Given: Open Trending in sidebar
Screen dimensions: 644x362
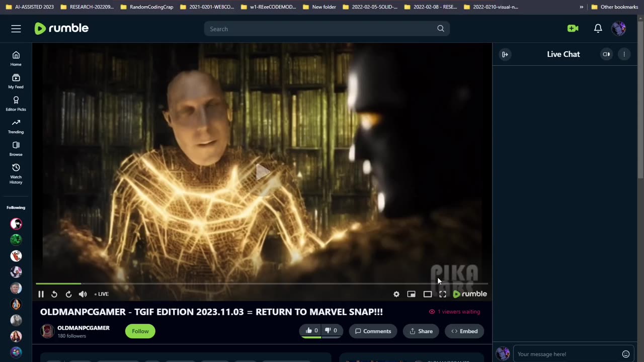Looking at the screenshot, I should [16, 126].
